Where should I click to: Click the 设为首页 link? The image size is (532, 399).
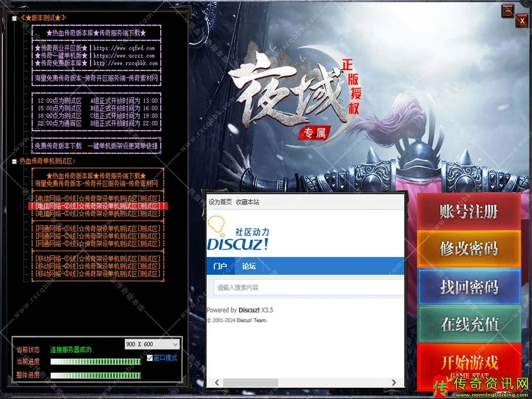(220, 202)
